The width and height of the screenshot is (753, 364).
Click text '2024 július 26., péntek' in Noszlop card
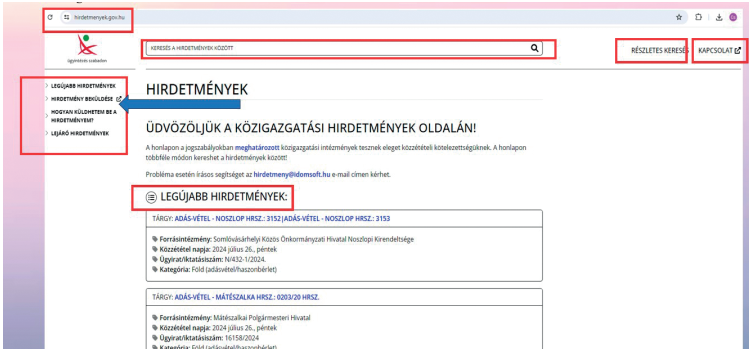pos(245,249)
